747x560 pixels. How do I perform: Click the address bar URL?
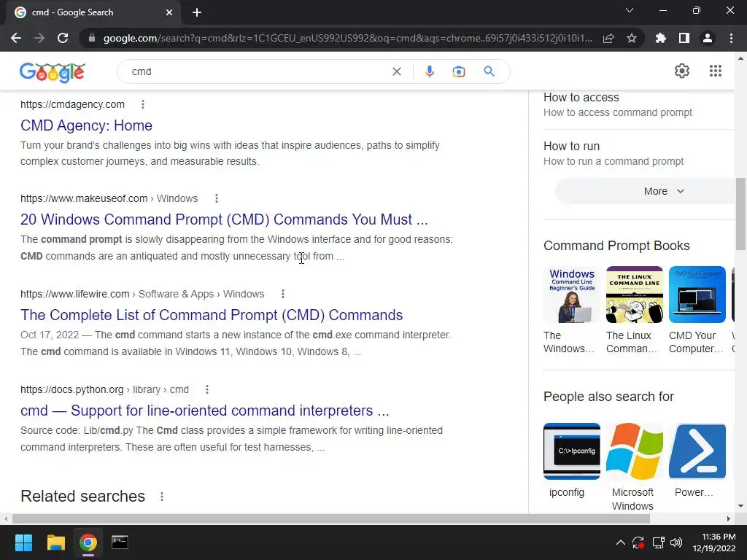point(348,38)
